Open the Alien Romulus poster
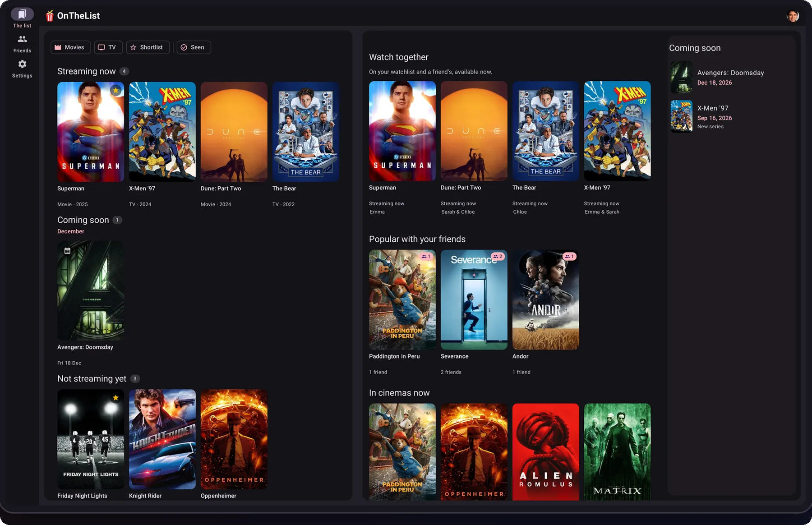Viewport: 812px width, 525px height. 546,451
